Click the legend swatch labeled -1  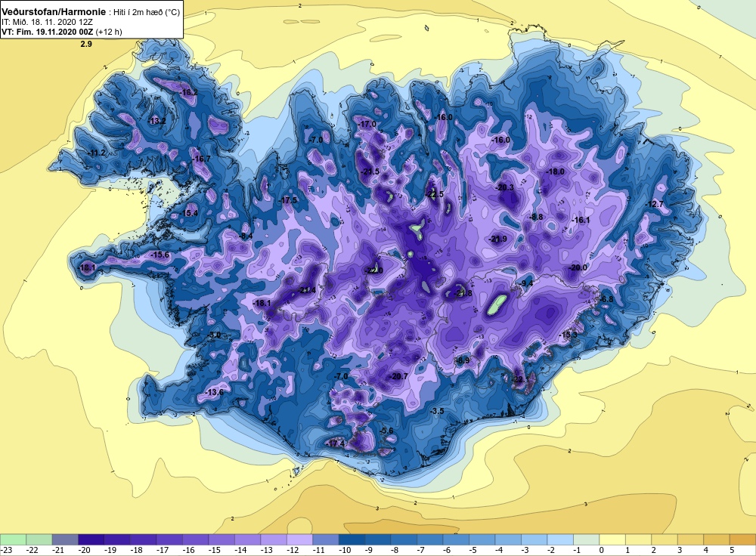point(587,539)
